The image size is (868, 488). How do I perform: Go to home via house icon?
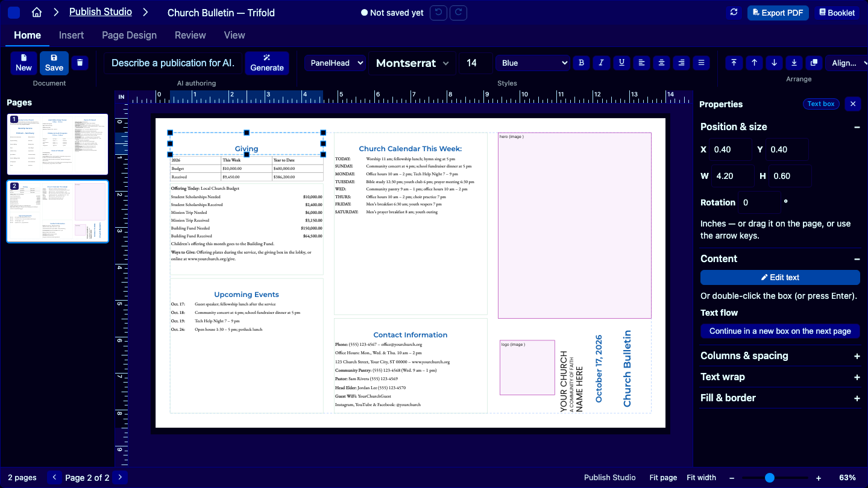pos(37,13)
